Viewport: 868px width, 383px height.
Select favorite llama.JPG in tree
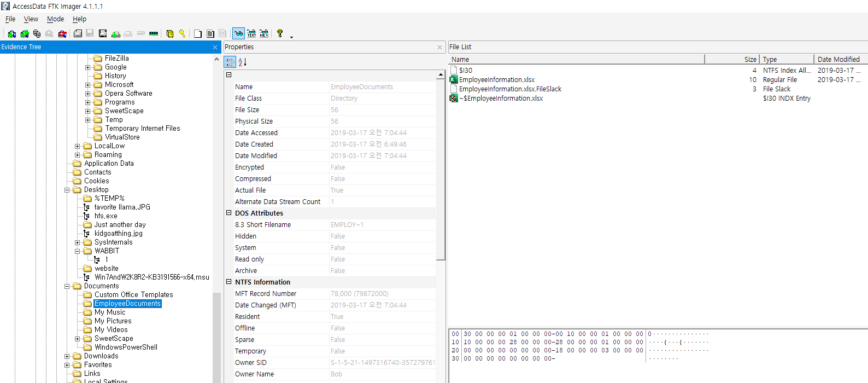tap(122, 207)
